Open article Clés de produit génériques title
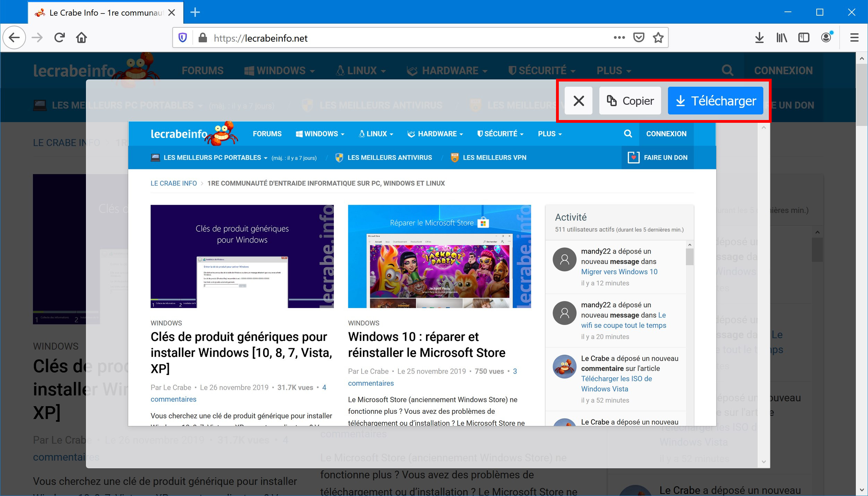 pyautogui.click(x=241, y=352)
